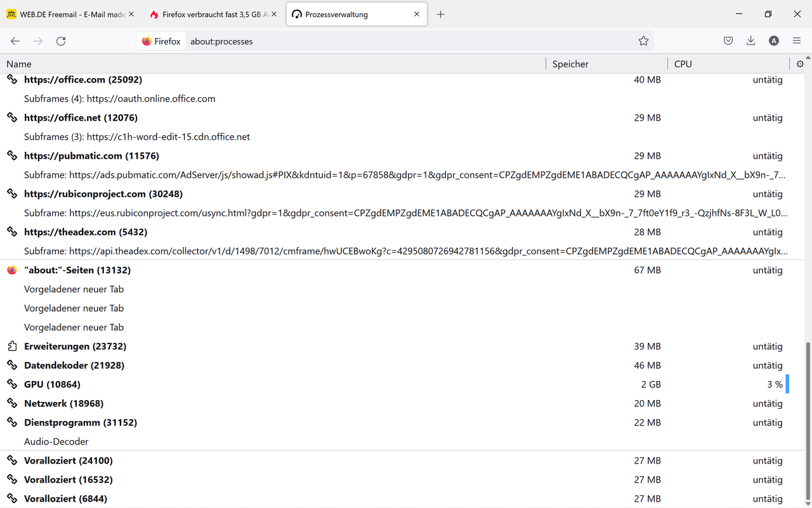The height and width of the screenshot is (508, 812).
Task: Select Erweiterungen (23732) process name
Action: click(x=75, y=346)
